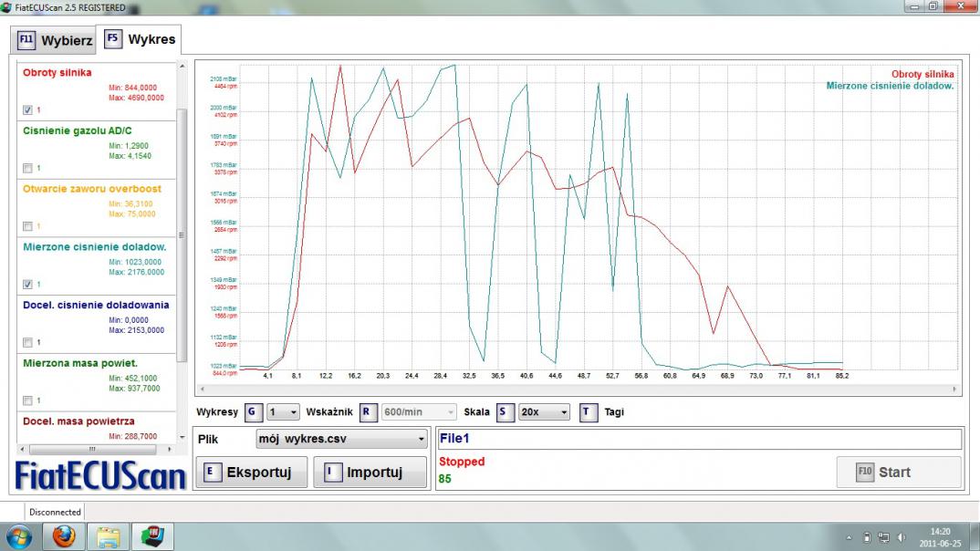Enable the Docel. cisnienie doladowania checkbox
Image resolution: width=980 pixels, height=551 pixels.
point(27,342)
